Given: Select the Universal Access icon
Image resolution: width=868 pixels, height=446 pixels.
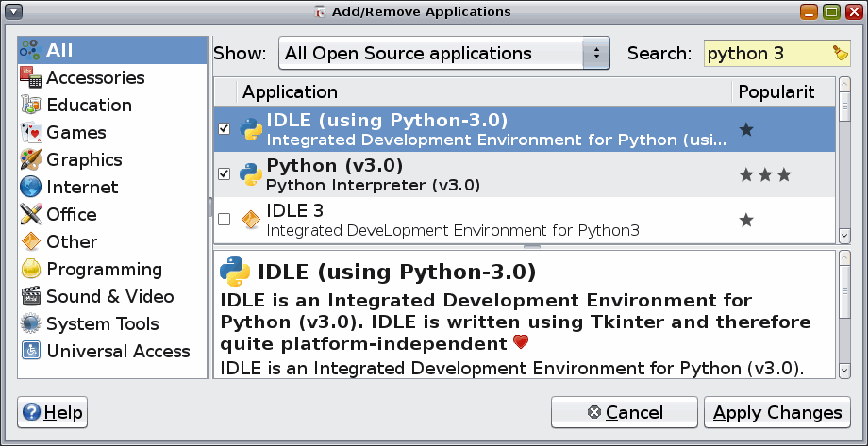Looking at the screenshot, I should (x=30, y=352).
